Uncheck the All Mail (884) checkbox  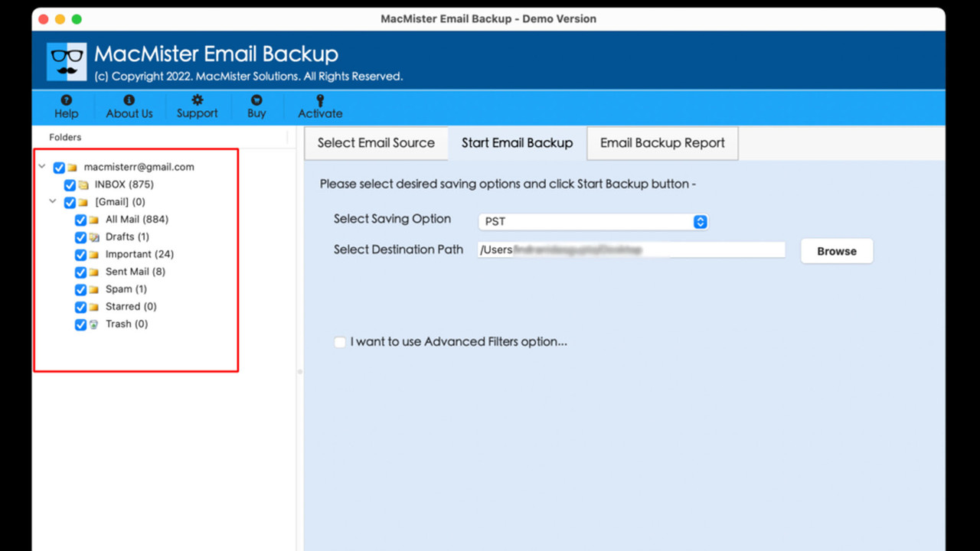tap(80, 220)
